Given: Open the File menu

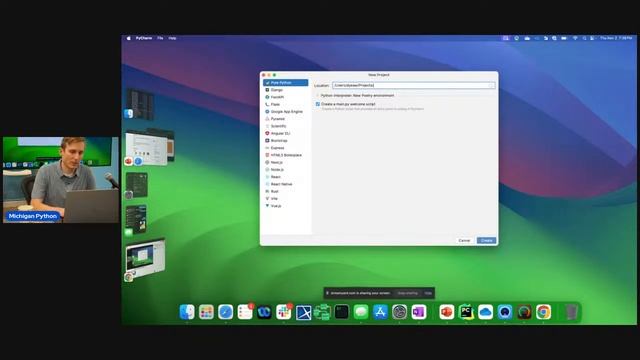Looking at the screenshot, I should (160, 38).
